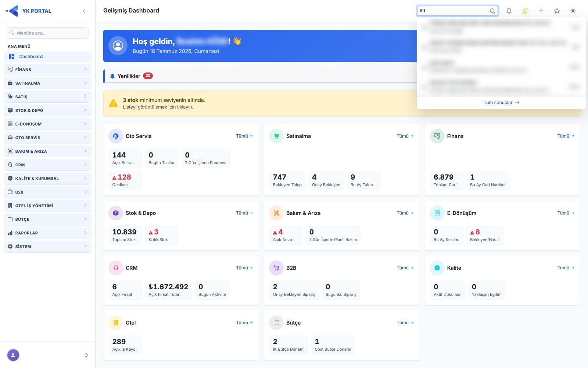588x368 pixels.
Task: Expand the STOK & DEPO menu
Action: [48, 110]
